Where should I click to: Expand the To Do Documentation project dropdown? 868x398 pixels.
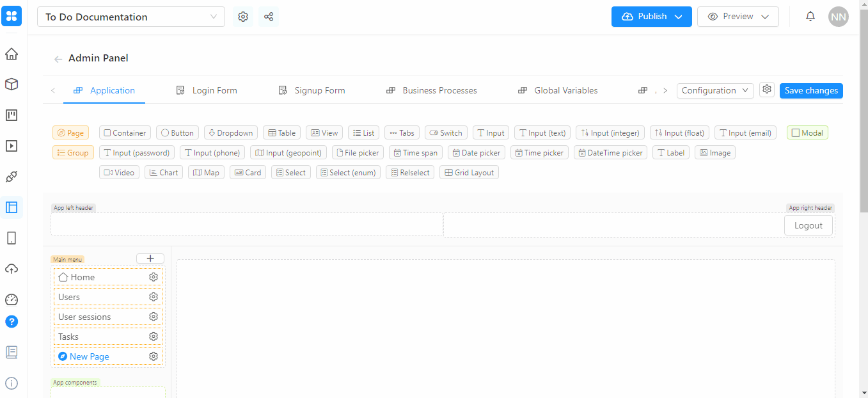tap(131, 17)
